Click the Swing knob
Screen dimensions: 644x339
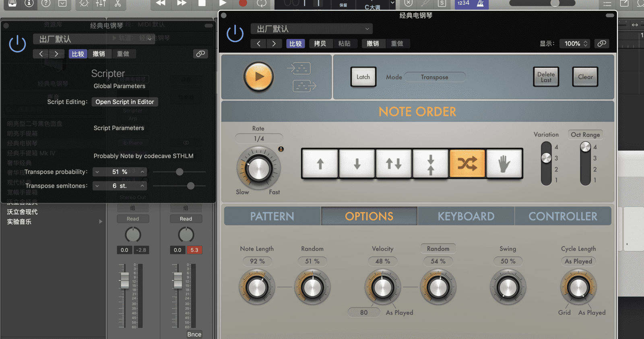point(508,287)
